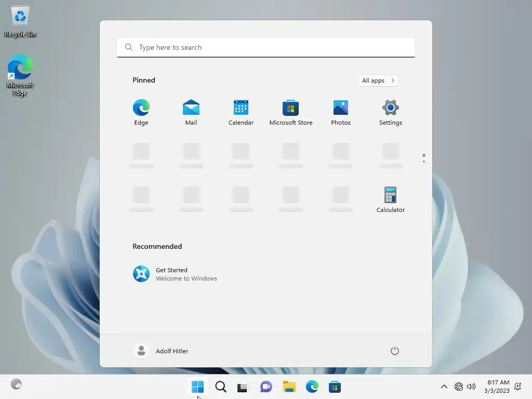Show hidden tray icons chevron
The image size is (532, 399).
[x=444, y=387]
